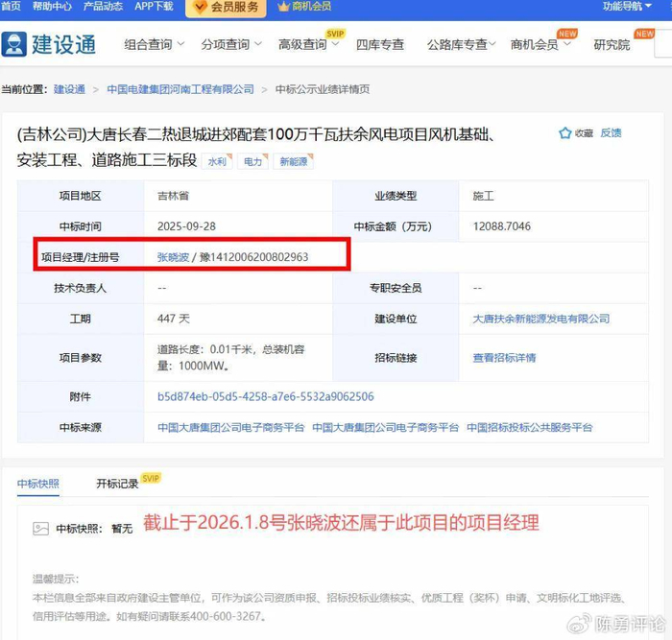
Task: Click the 中标快照 image placeholder icon
Action: point(40,529)
